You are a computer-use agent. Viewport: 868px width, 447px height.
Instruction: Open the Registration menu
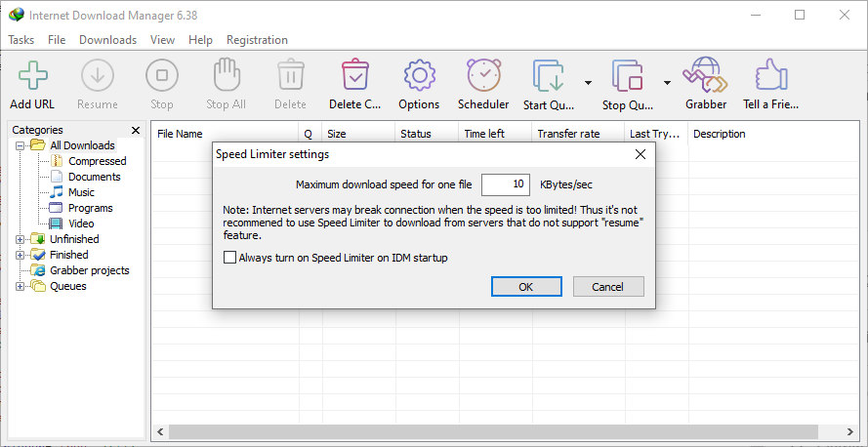(257, 40)
